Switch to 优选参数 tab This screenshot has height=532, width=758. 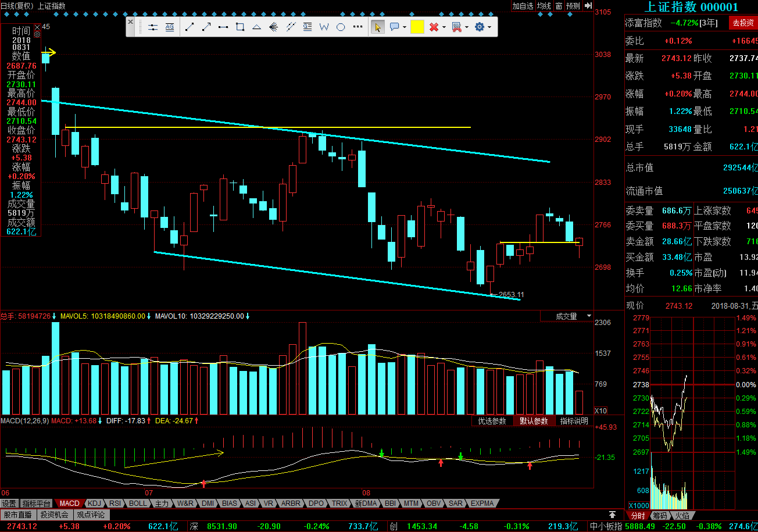[x=492, y=421]
